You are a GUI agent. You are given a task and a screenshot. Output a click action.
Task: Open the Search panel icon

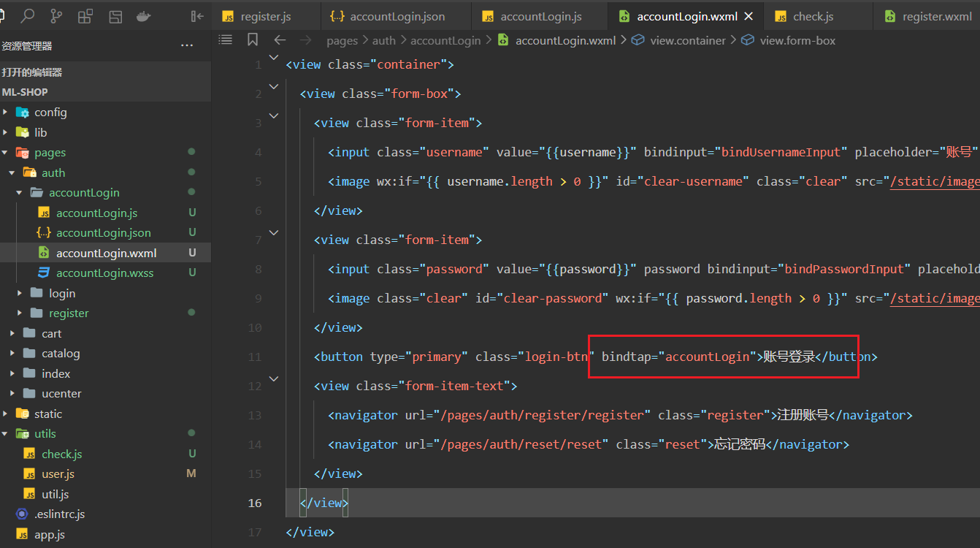click(28, 16)
